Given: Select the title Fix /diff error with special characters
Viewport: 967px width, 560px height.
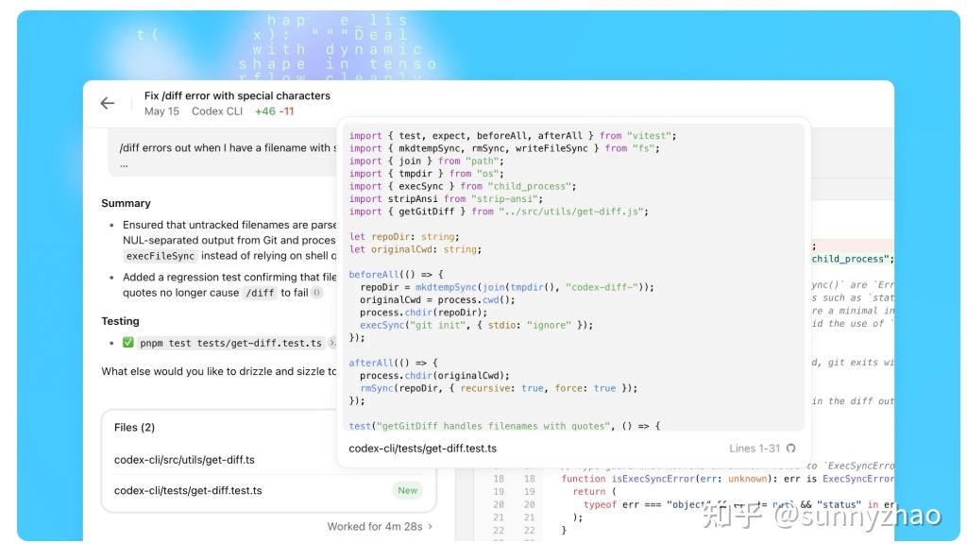Looking at the screenshot, I should coord(237,95).
